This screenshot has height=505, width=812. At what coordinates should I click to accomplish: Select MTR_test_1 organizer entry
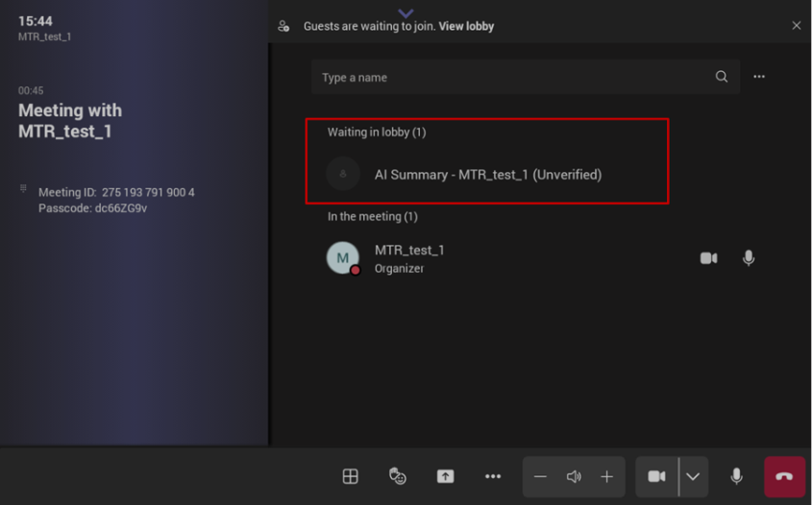409,258
